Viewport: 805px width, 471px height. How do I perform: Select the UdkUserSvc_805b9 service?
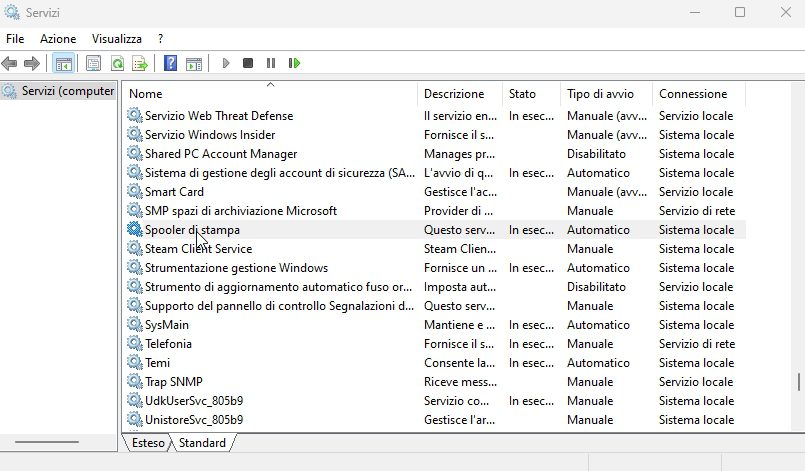click(194, 401)
